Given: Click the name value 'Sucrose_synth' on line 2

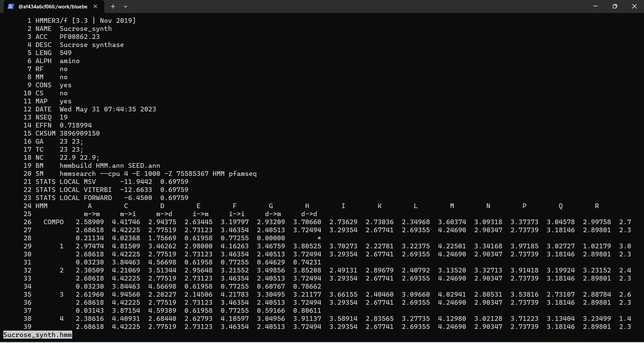Looking at the screenshot, I should pos(86,29).
